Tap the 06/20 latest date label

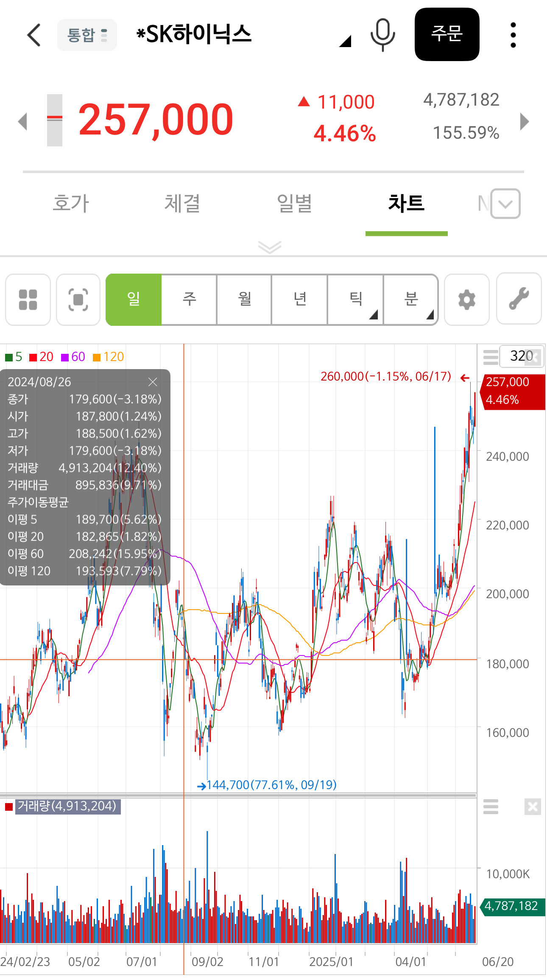coord(498,962)
